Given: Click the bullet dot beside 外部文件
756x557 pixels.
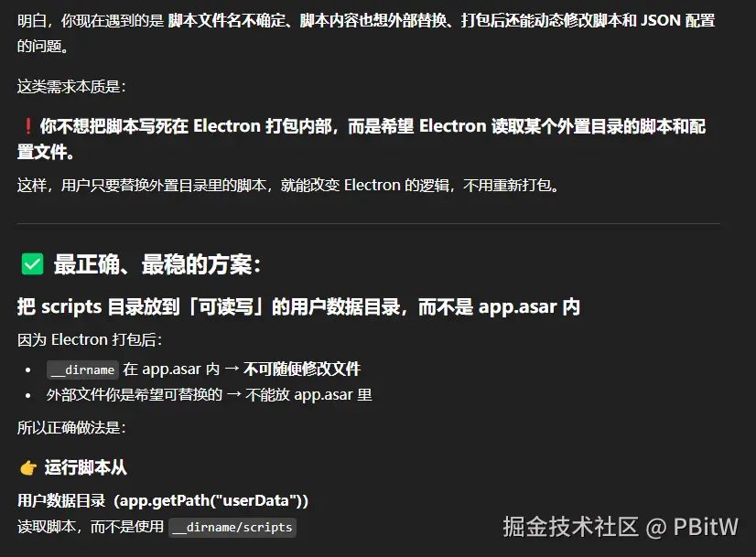Looking at the screenshot, I should 28,396.
